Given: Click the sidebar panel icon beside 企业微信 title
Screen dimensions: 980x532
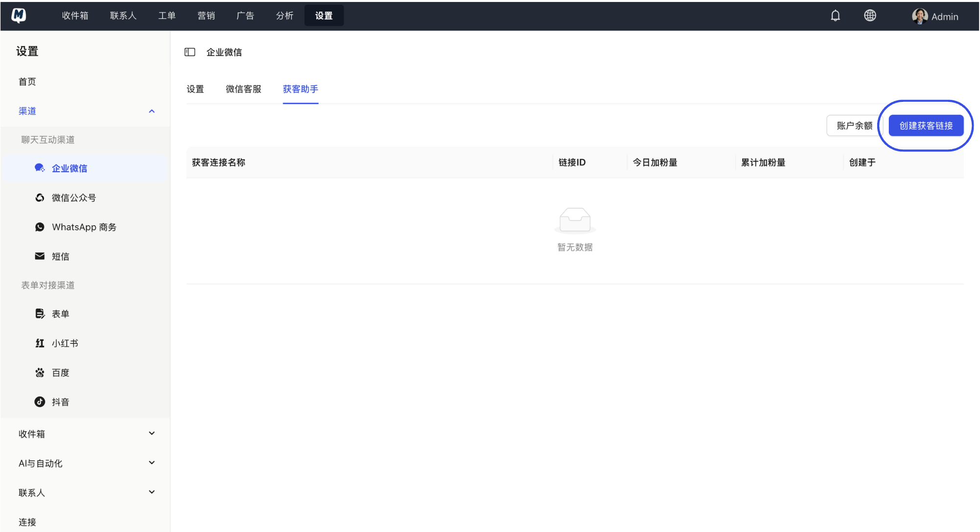Looking at the screenshot, I should (190, 52).
